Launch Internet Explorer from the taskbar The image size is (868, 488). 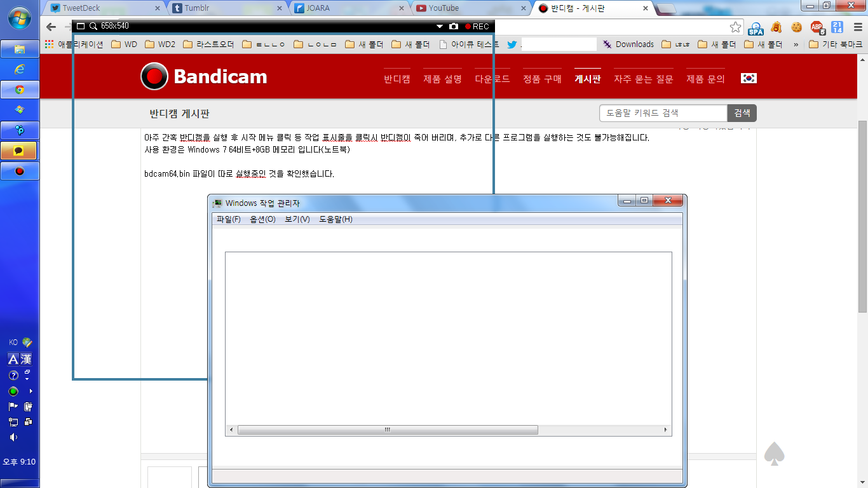tap(20, 69)
